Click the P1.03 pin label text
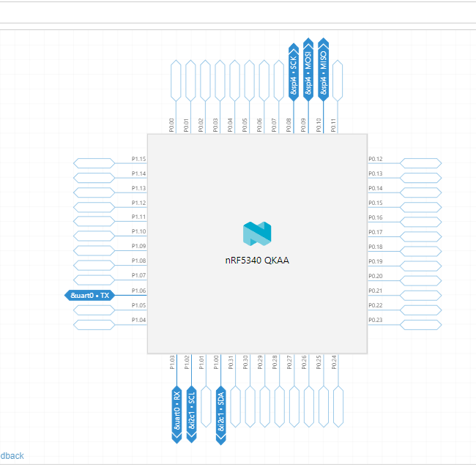 pyautogui.click(x=172, y=362)
